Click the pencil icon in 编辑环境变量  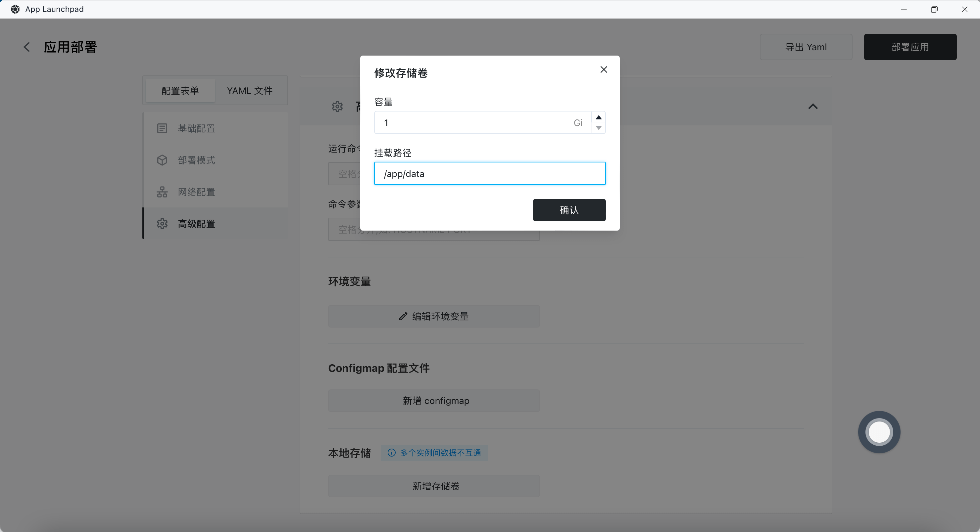click(x=403, y=316)
